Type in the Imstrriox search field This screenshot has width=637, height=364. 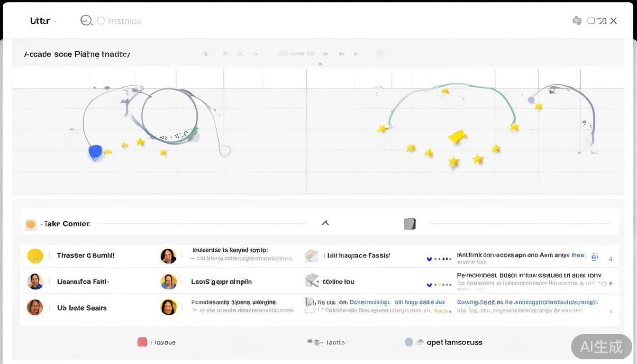tap(124, 21)
